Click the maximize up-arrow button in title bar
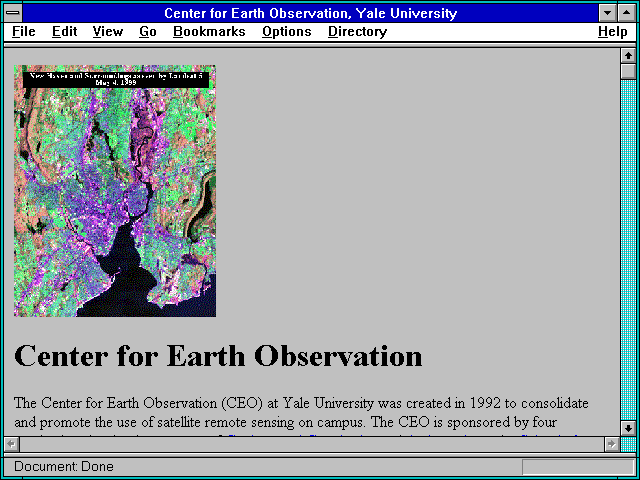This screenshot has width=640, height=480. click(x=627, y=13)
